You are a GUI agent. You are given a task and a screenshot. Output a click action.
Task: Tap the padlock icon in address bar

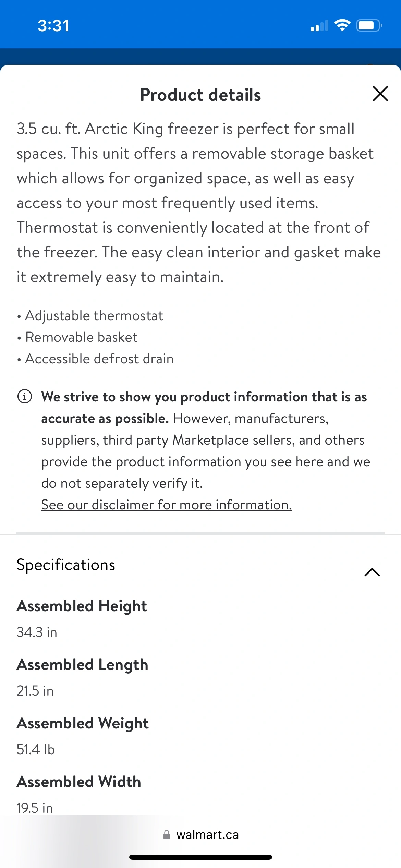click(x=167, y=835)
